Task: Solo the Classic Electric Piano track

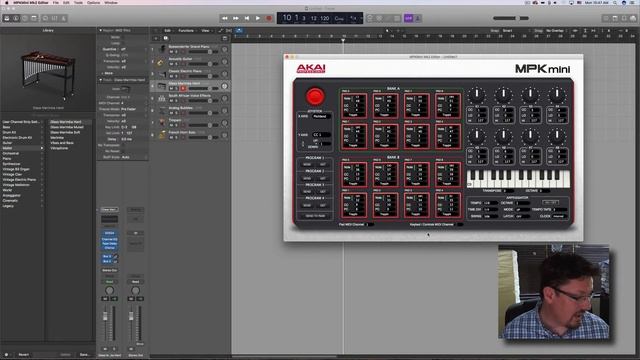Action: (177, 76)
